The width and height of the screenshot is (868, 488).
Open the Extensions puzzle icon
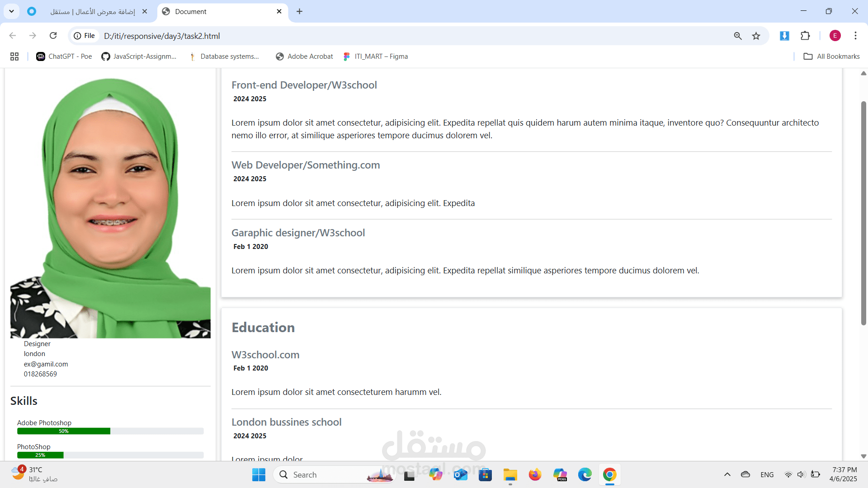tap(805, 36)
